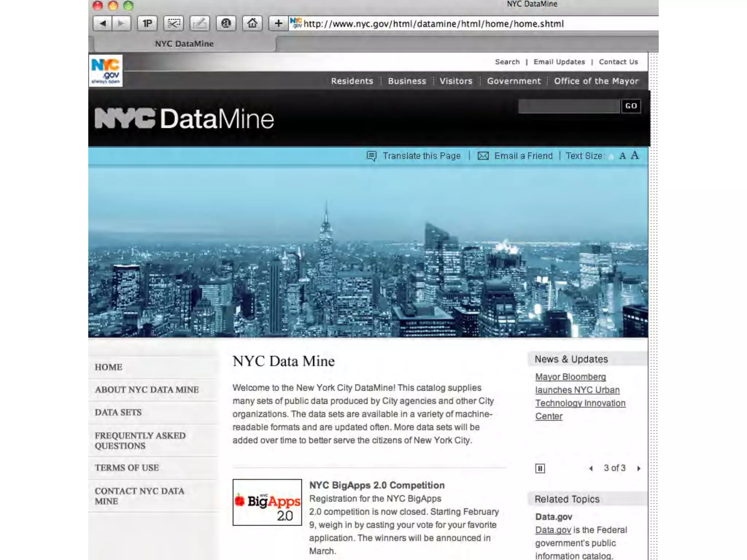The height and width of the screenshot is (560, 747).
Task: Click the 1Password toolbar button
Action: (x=147, y=24)
